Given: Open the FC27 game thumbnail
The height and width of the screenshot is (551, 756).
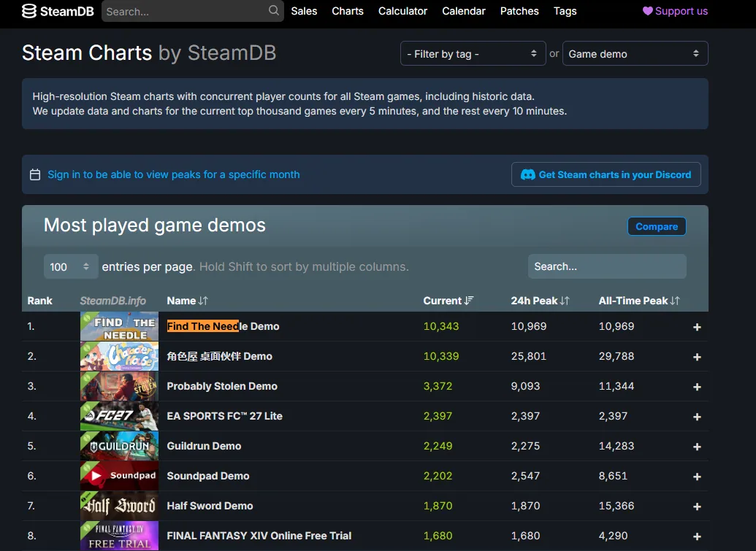Looking at the screenshot, I should coord(119,416).
